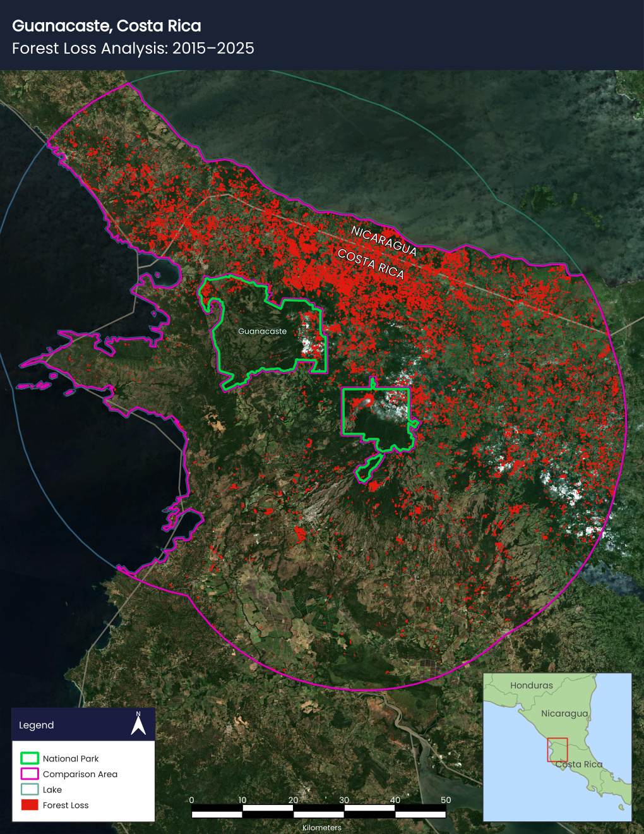Screen dimensions: 644x834
Task: Click the "Kilometers" scale bar unit label
Action: pyautogui.click(x=322, y=828)
